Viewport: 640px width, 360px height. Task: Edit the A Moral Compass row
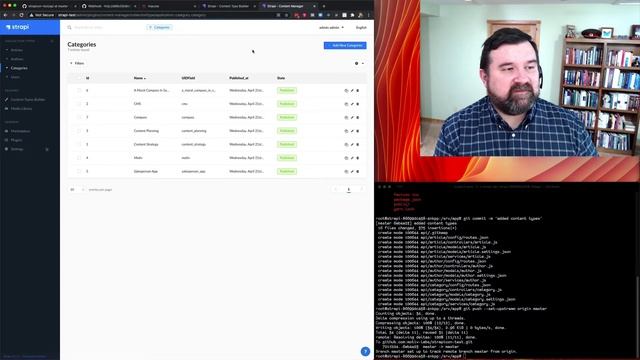coord(352,91)
